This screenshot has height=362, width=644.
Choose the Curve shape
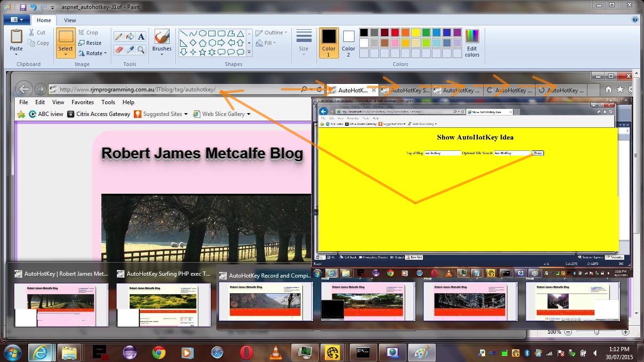193,33
